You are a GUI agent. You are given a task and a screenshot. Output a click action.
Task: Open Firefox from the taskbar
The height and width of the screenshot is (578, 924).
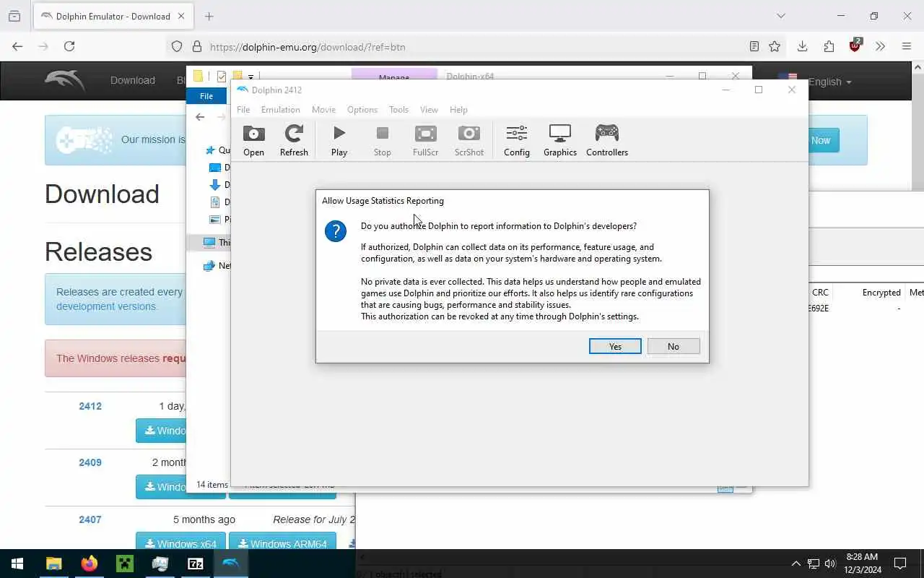[89, 564]
